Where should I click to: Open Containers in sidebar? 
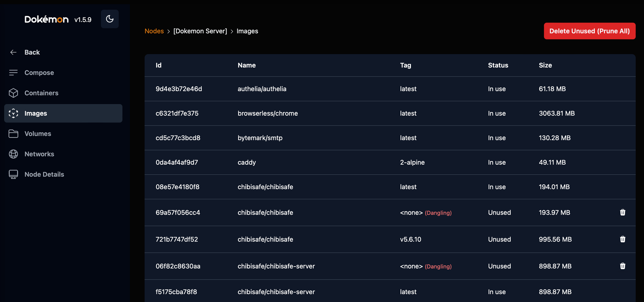tap(63, 93)
